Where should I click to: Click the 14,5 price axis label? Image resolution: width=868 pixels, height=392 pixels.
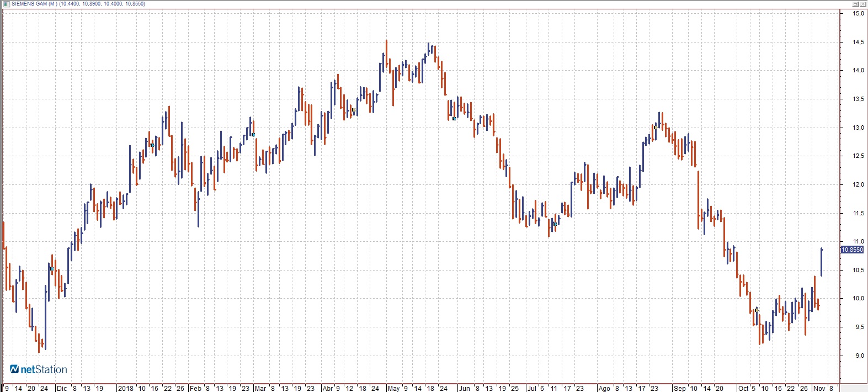[x=859, y=42]
